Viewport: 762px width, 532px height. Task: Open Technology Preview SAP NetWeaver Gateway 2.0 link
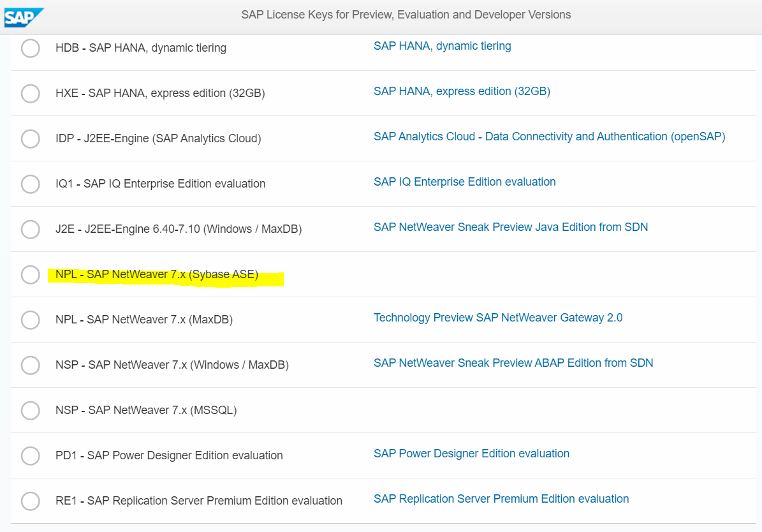pos(498,318)
